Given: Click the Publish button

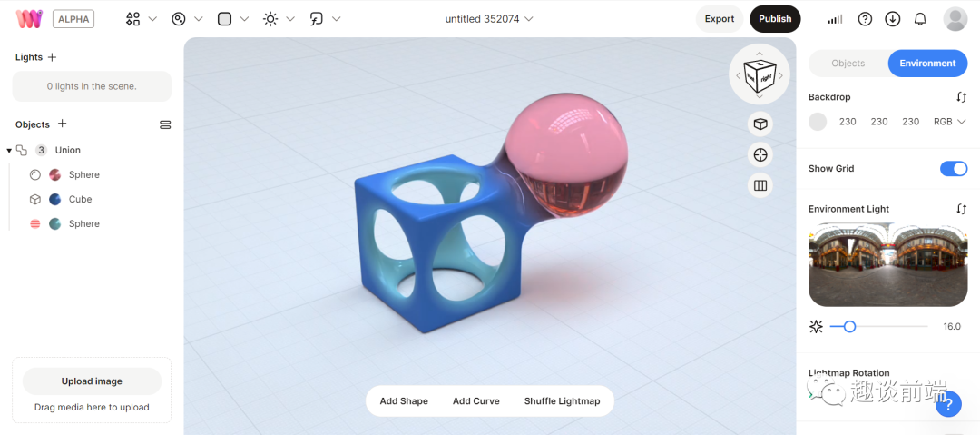Looking at the screenshot, I should pos(775,19).
